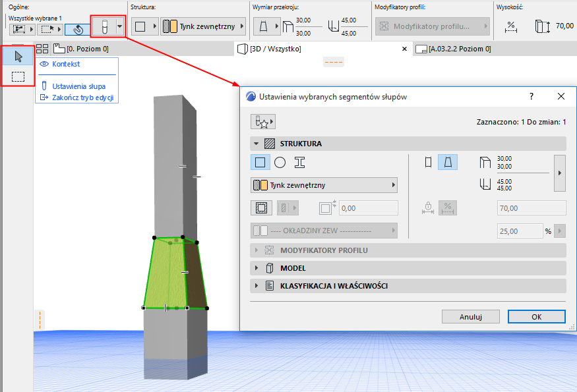Click the percent height icon in Wysokość
The image size is (577, 392).
511,27
